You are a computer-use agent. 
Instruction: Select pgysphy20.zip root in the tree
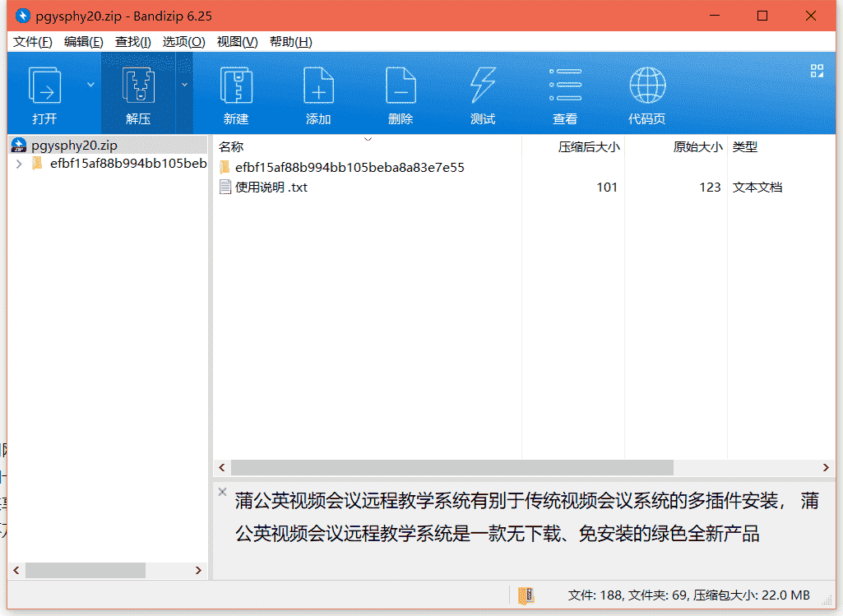74,145
